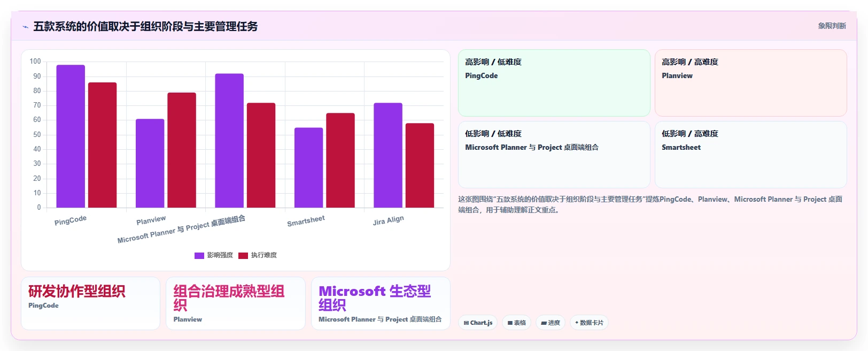This screenshot has height=351, width=868.
Task: Click Microsoft Planner 与 Project purple bar
Action: coord(229,141)
